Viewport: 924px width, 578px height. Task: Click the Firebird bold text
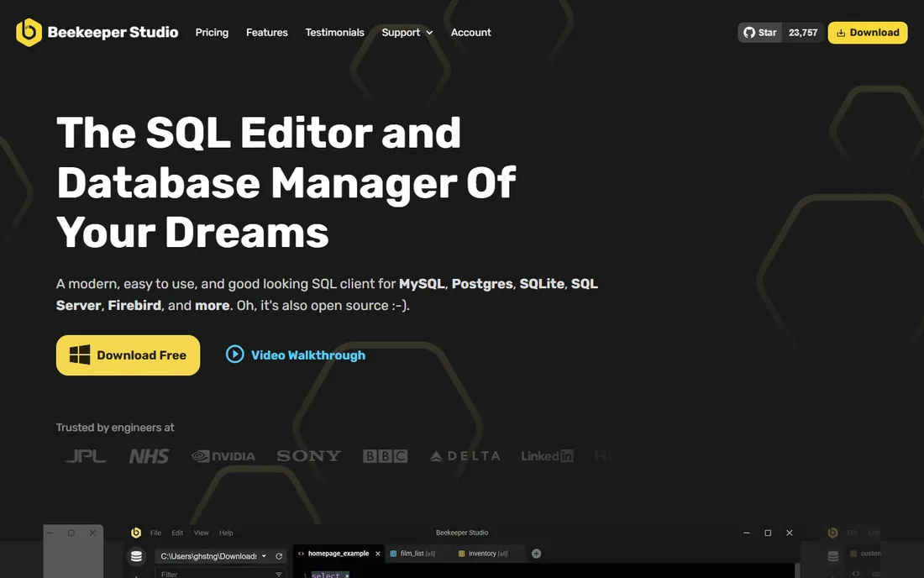pos(134,306)
